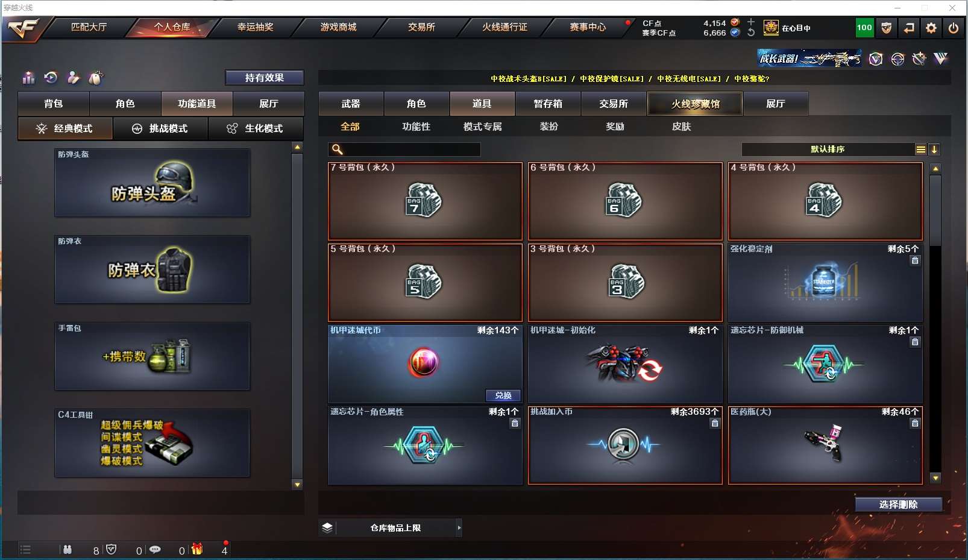Click the item list vertical scrollbar
Image resolution: width=968 pixels, height=560 pixels.
point(935,323)
